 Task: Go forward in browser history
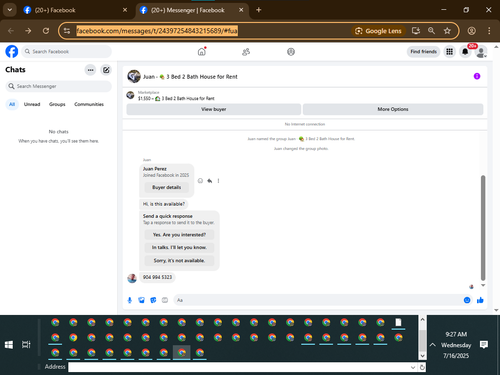tap(28, 31)
